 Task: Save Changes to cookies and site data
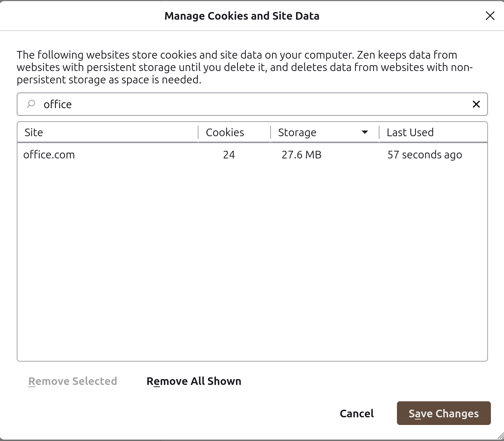click(444, 413)
